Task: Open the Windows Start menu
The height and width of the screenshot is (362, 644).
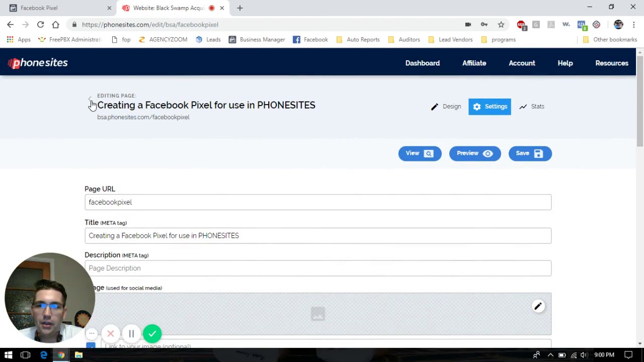Action: (x=8, y=355)
